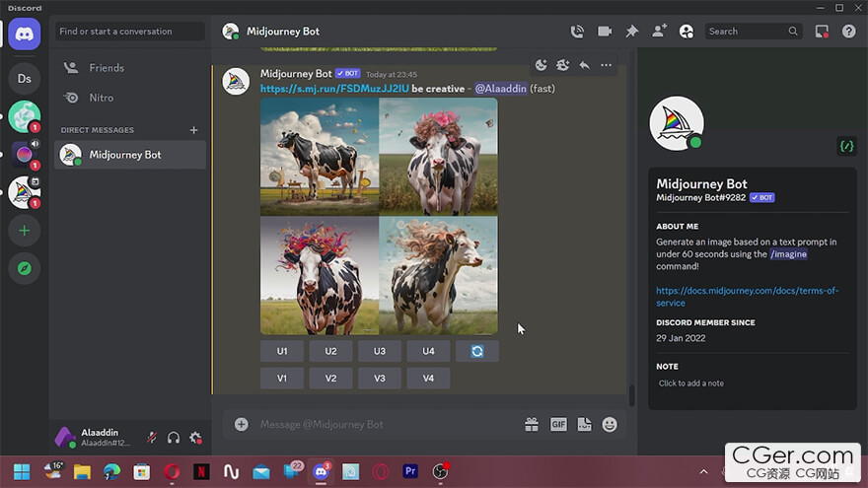
Task: Click the green app command badge icon
Action: (846, 146)
